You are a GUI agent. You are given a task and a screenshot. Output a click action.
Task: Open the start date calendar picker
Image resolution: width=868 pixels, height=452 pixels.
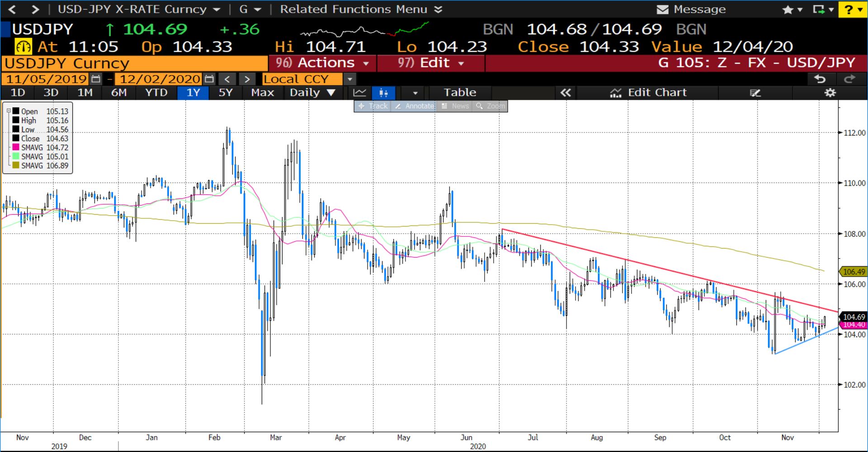pyautogui.click(x=96, y=79)
